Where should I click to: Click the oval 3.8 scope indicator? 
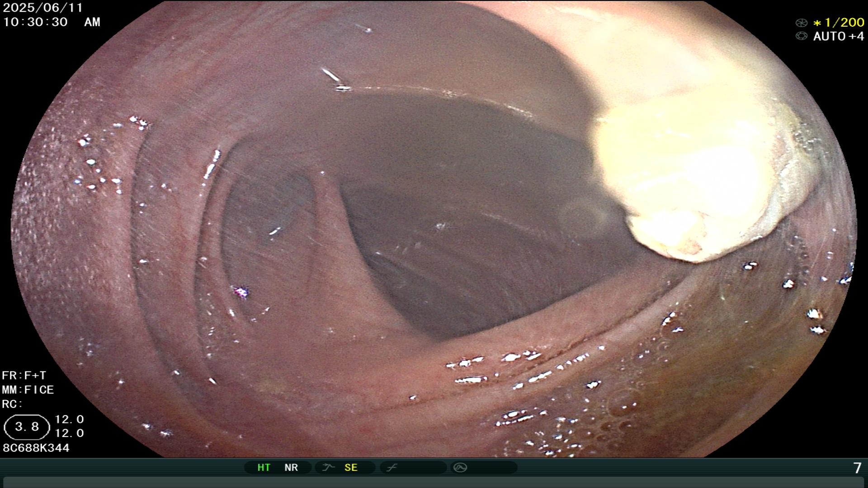(x=27, y=427)
